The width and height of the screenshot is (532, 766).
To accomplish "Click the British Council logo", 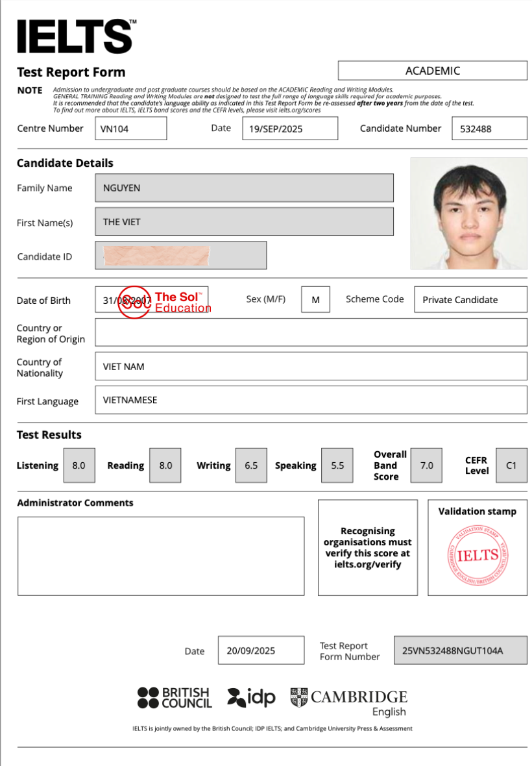I will pos(175,698).
